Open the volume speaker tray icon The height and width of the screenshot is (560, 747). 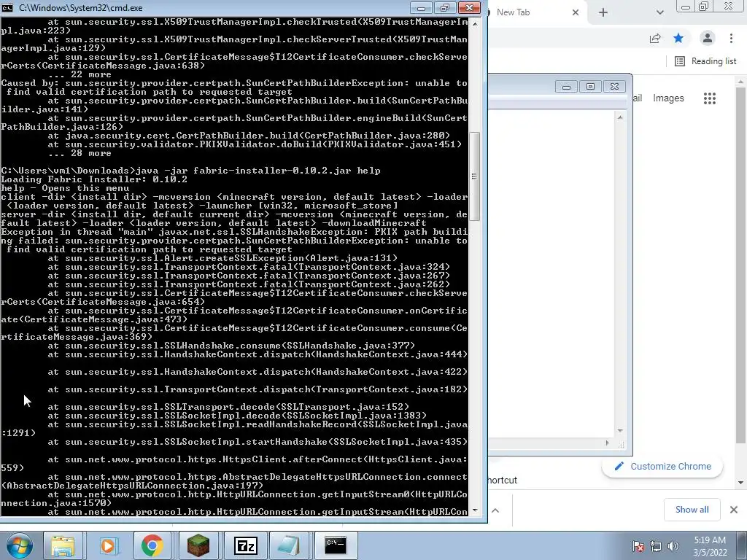(x=673, y=546)
